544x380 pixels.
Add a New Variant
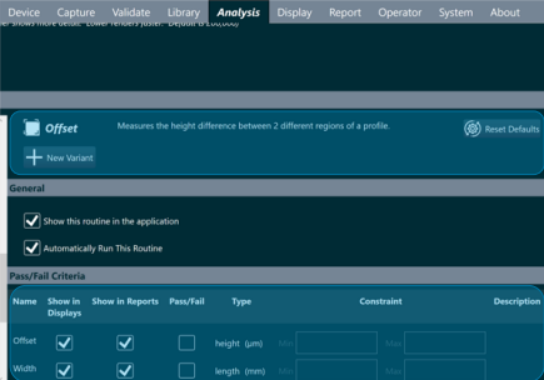59,158
